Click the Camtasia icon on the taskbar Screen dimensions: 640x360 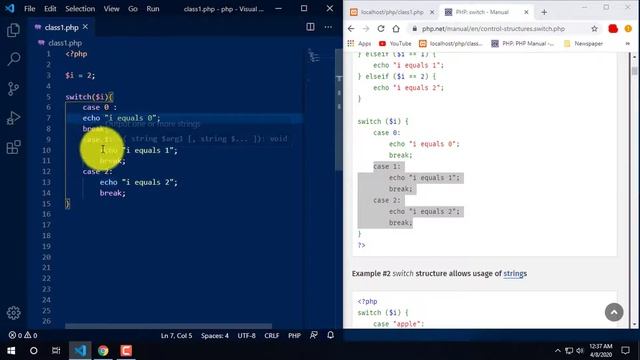[x=126, y=351]
